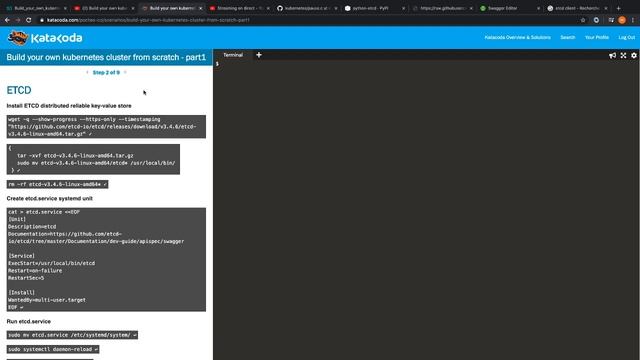The image size is (640, 360).
Task: Open the Search link in header
Action: tap(567, 37)
